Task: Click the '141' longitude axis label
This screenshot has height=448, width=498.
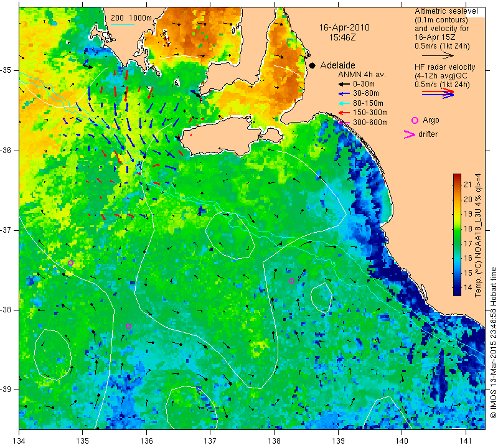Action: [x=466, y=441]
